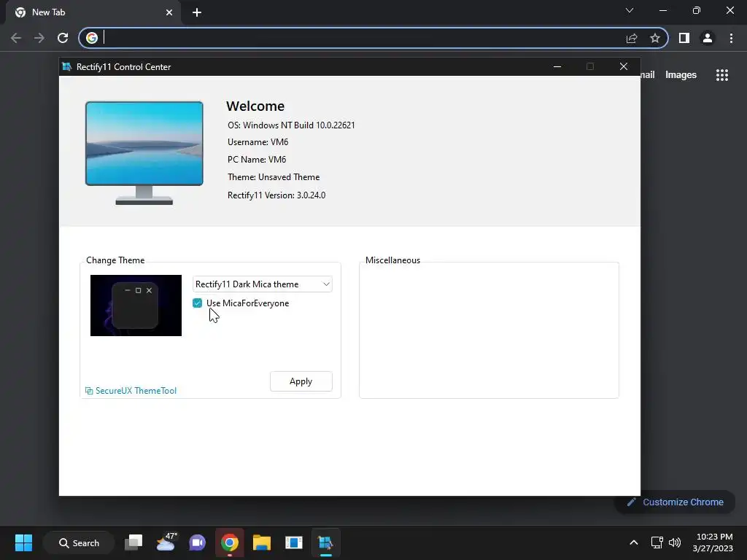
Task: Click the monitor wallpaper preview image
Action: pyautogui.click(x=144, y=152)
